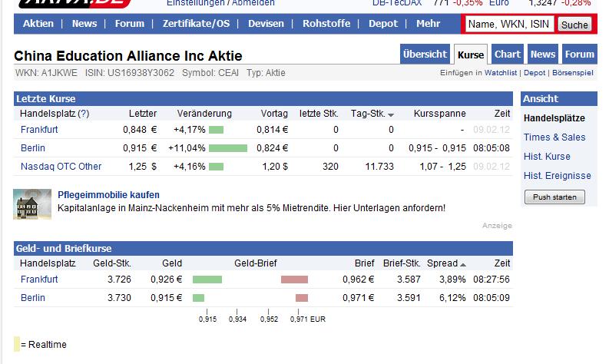Open Frankfurt in the Letzte Kurse table
This screenshot has height=364, width=609.
39,129
